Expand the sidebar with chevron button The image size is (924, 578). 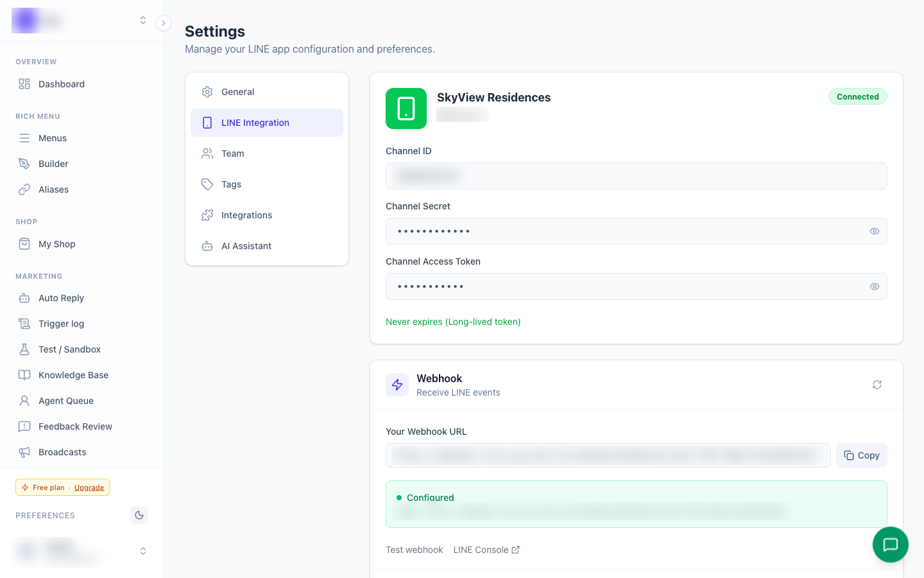coord(164,23)
